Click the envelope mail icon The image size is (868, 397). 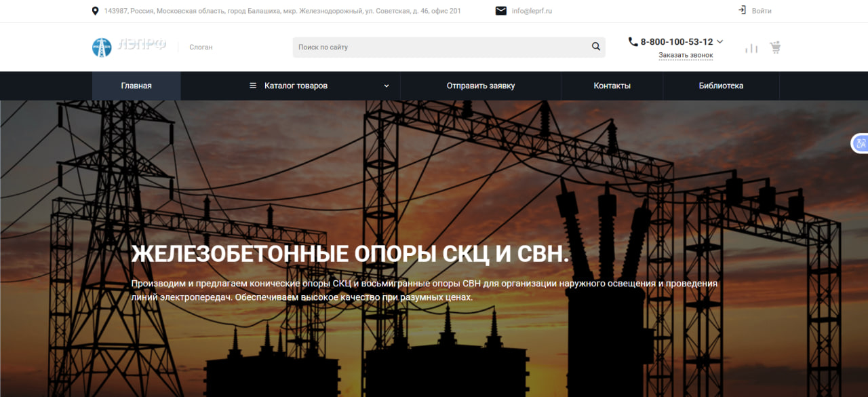pos(501,11)
